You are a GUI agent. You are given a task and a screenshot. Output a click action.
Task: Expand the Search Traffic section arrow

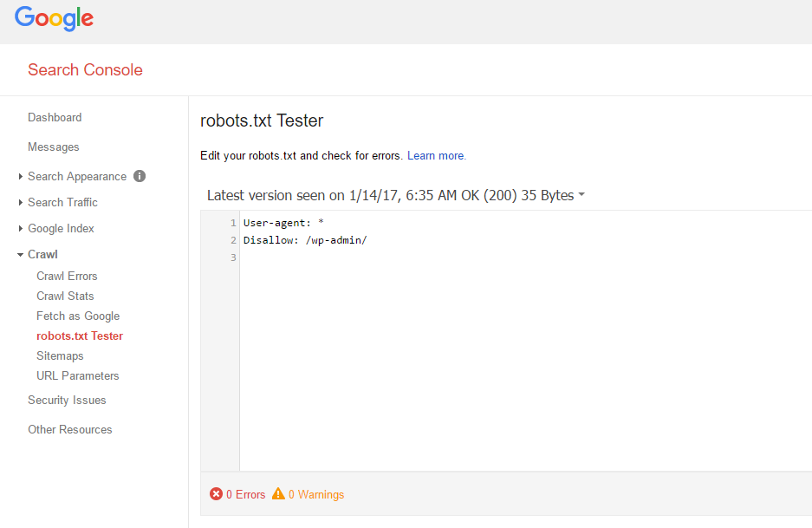click(20, 203)
